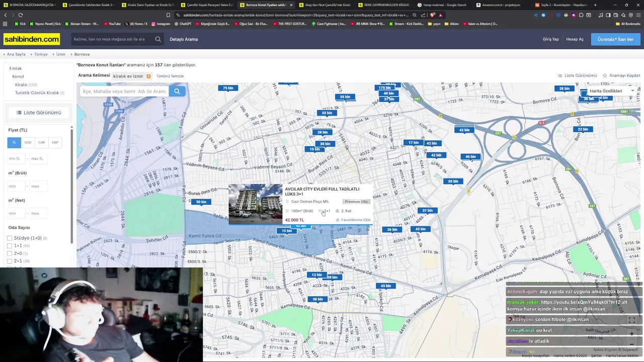Select GBP currency toggle

click(55, 143)
